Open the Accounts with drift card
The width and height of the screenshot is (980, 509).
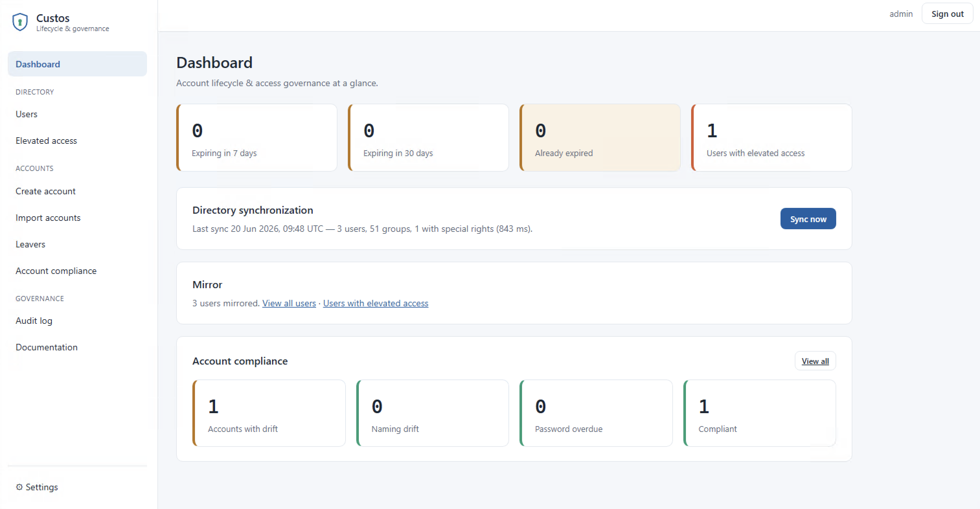pyautogui.click(x=269, y=413)
